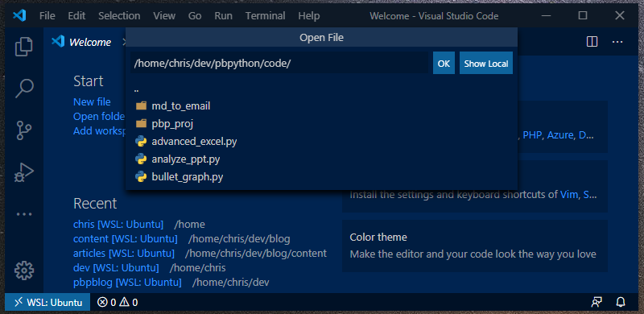Viewport: 644px width, 314px height.
Task: Open the Selection menu
Action: click(x=119, y=16)
